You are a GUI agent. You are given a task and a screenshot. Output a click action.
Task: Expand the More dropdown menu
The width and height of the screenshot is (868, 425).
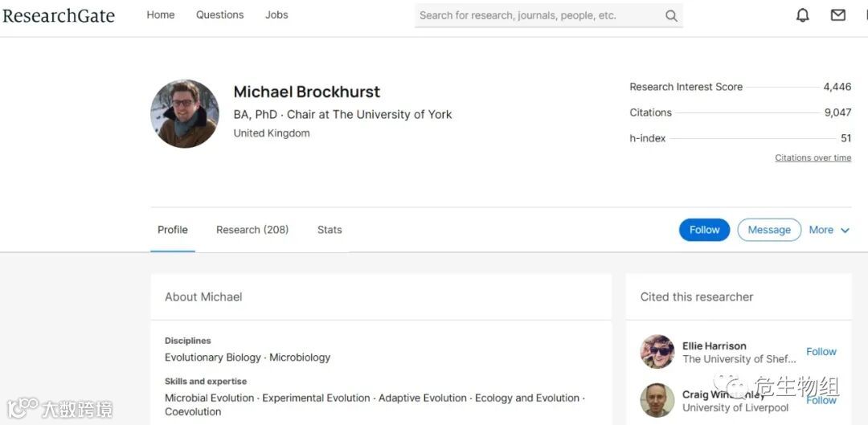pyautogui.click(x=829, y=230)
